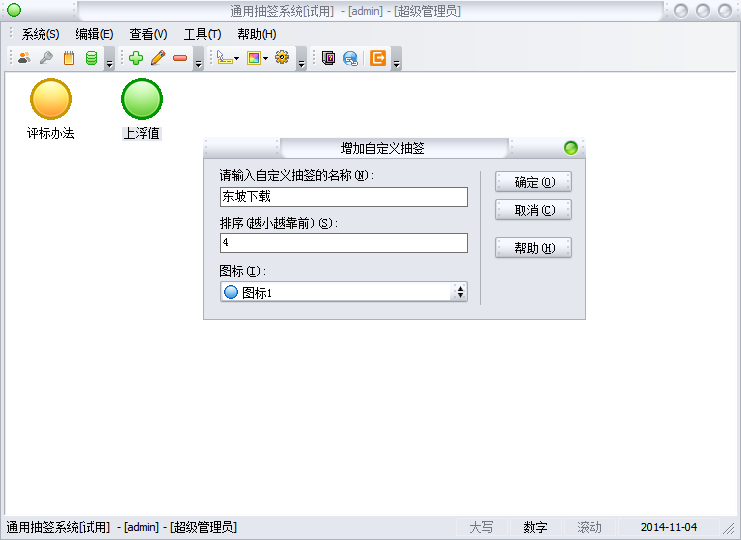Click the globe web link icon
This screenshot has height=540, width=741.
click(350, 58)
